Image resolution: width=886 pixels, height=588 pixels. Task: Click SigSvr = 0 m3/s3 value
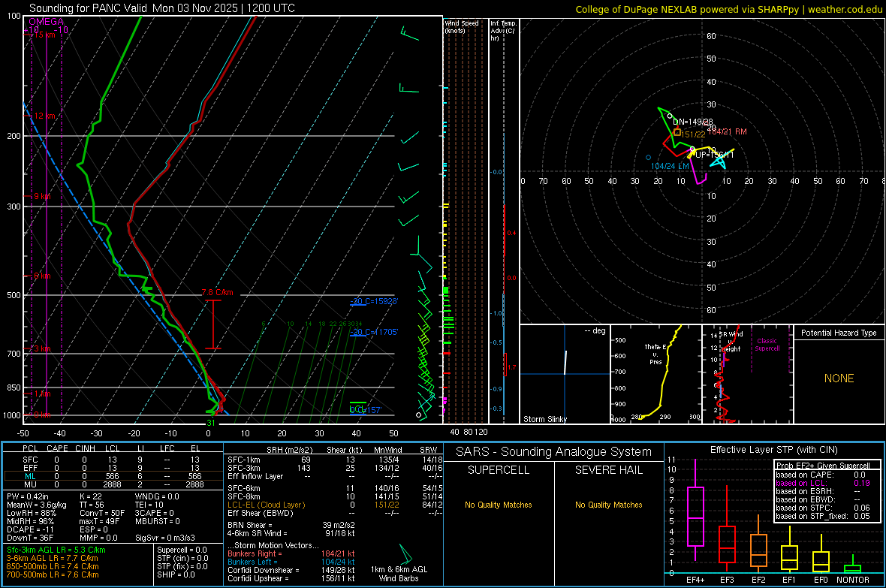click(165, 538)
